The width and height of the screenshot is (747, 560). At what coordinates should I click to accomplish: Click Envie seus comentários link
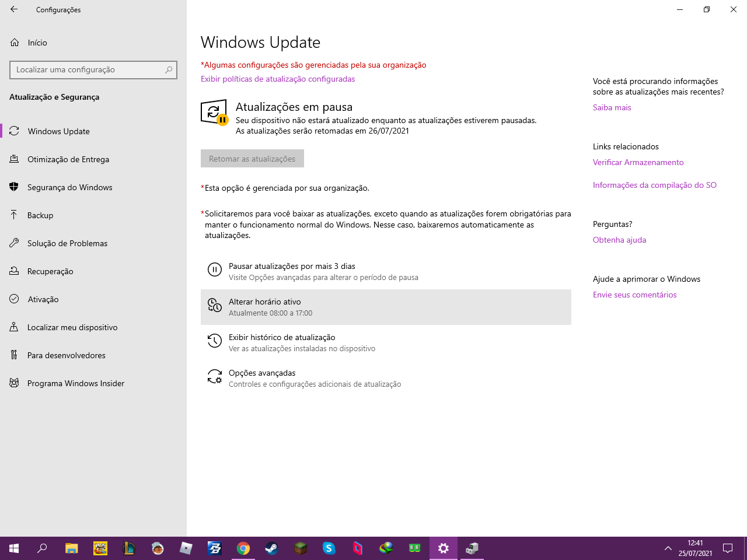pos(634,295)
